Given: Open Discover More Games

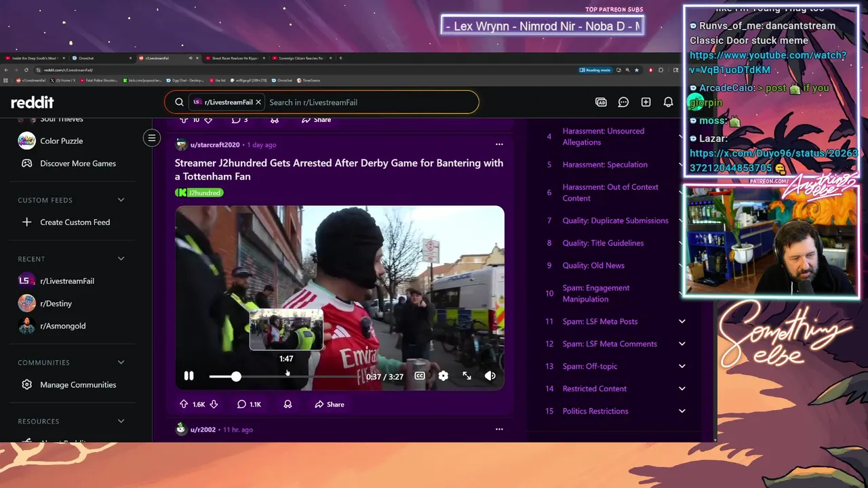Looking at the screenshot, I should point(77,163).
